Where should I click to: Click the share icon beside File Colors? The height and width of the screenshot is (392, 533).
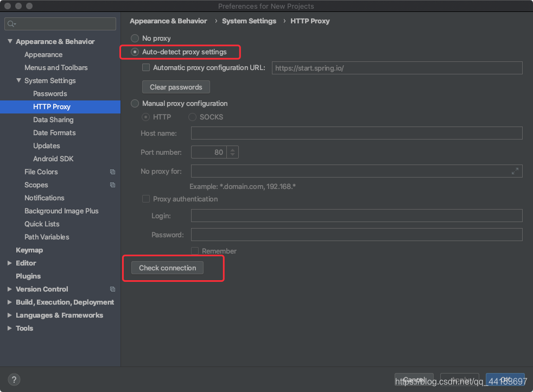tap(112, 172)
